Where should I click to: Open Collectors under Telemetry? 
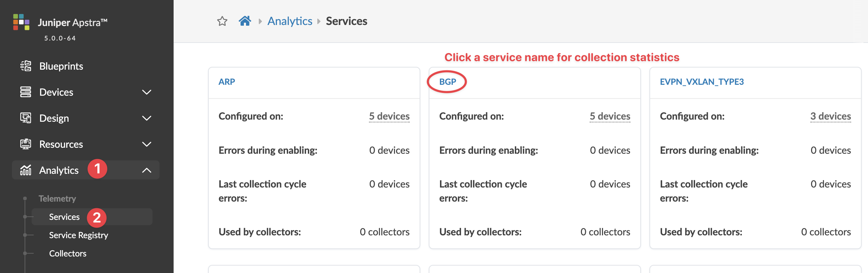(68, 253)
